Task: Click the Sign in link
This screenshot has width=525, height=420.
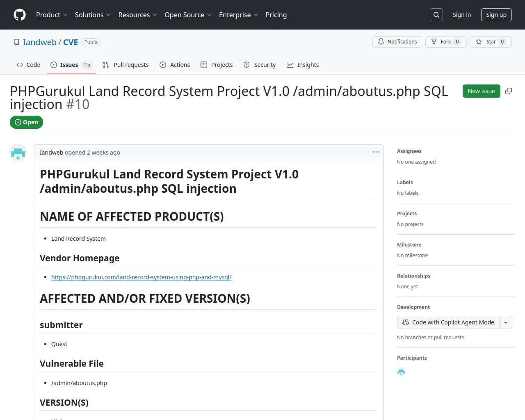Action: (x=462, y=15)
